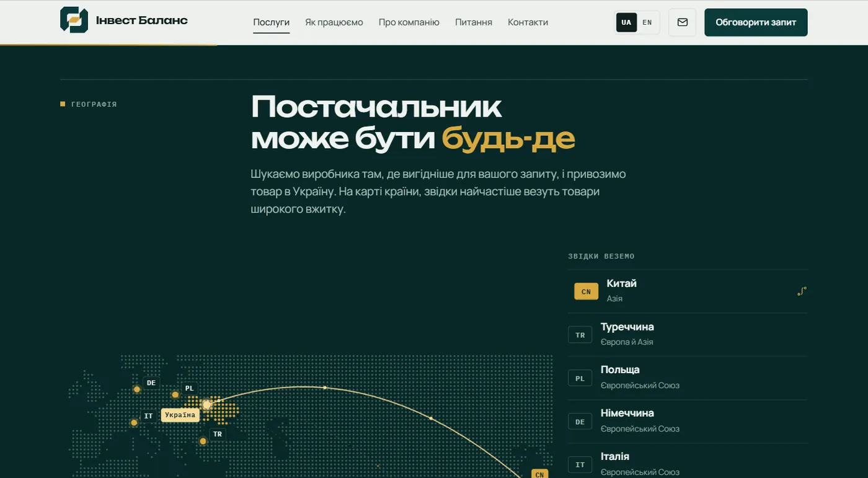Select the TR country badge in list
Screen dimensions: 868x478
(x=580, y=335)
